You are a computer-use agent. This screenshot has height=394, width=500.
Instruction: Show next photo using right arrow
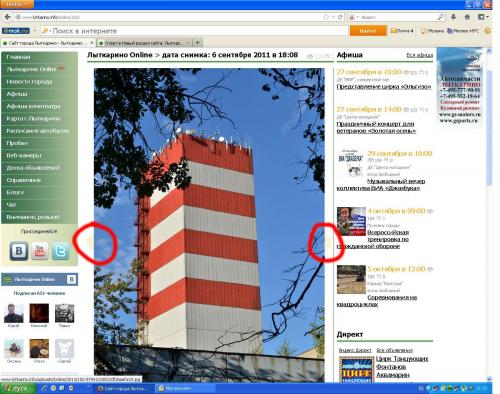pos(328,242)
